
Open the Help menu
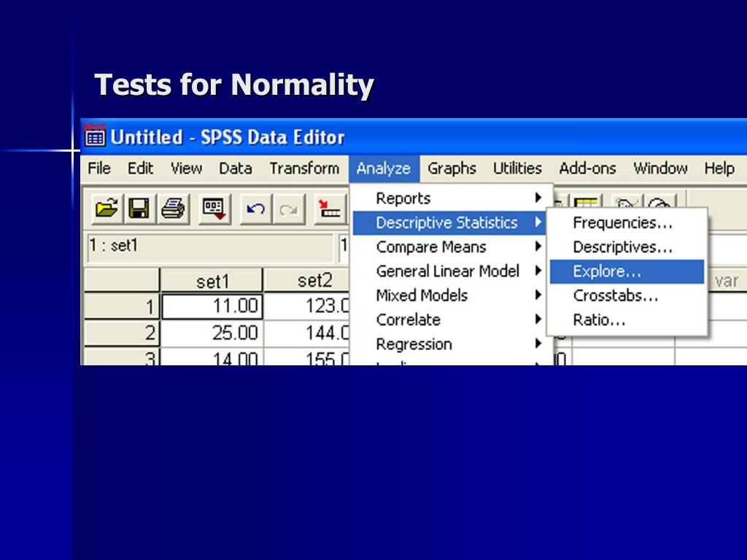pyautogui.click(x=719, y=168)
